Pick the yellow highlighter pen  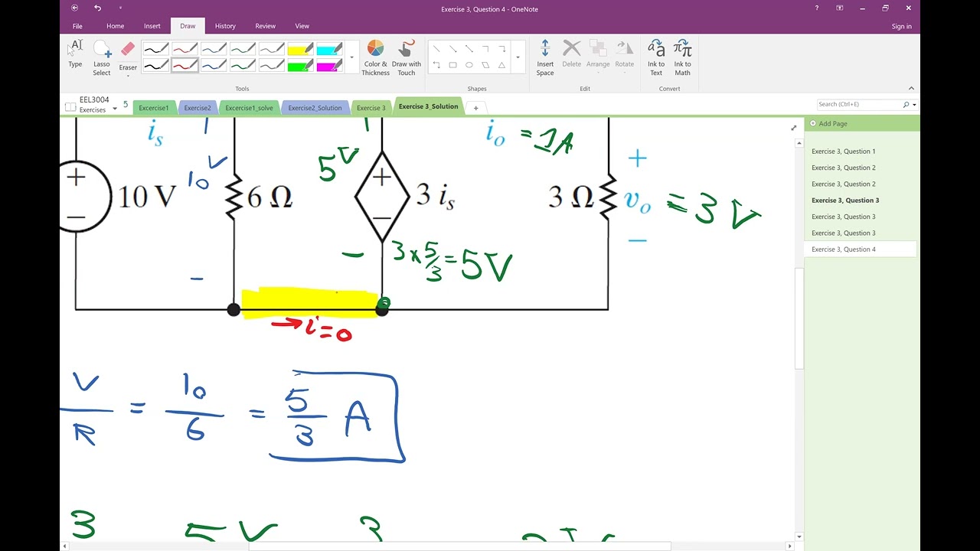pos(299,49)
